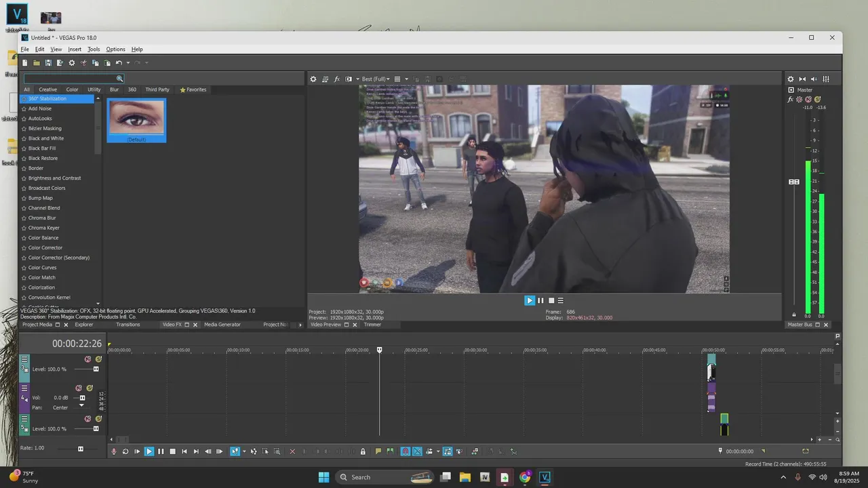This screenshot has height=488, width=868.
Task: Create a new project from main toolbar
Action: [x=25, y=63]
